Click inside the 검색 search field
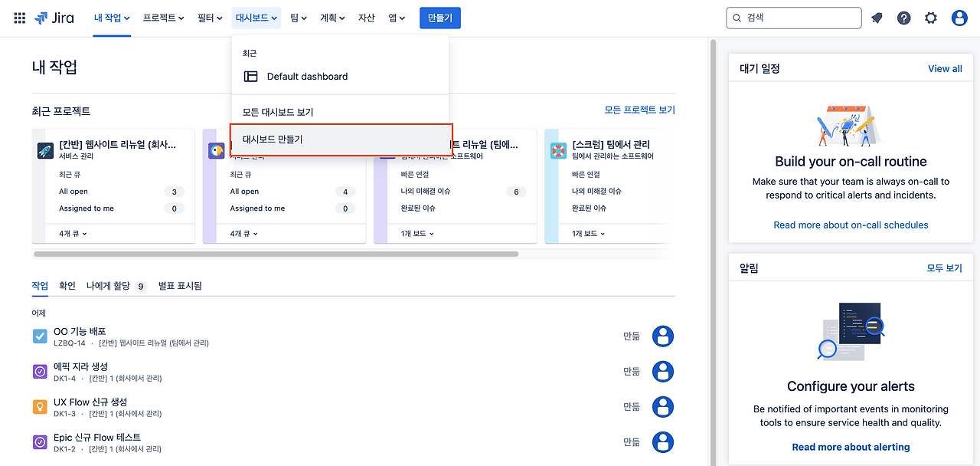 pos(793,17)
